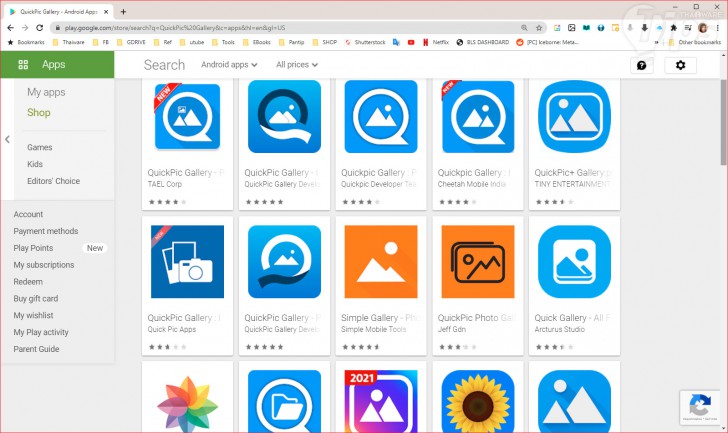Open Parent Guide link
Screen dimensions: 728x433
36,349
